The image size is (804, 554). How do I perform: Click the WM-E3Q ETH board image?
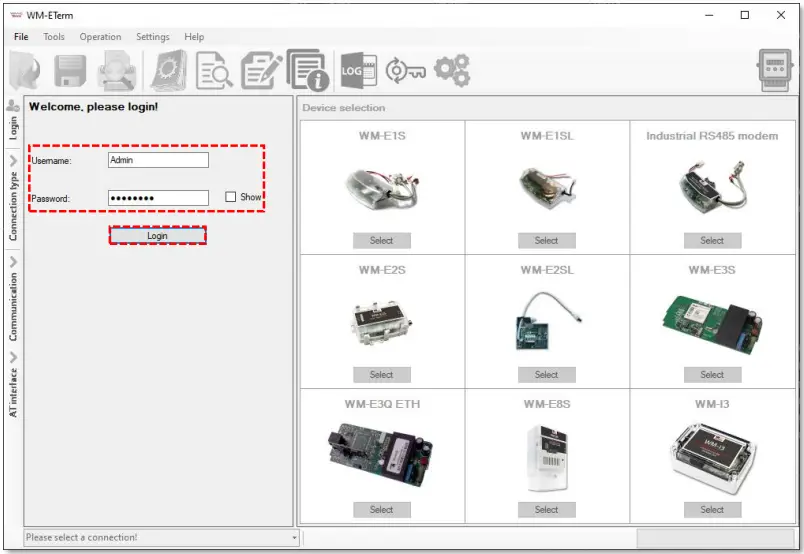coord(380,455)
